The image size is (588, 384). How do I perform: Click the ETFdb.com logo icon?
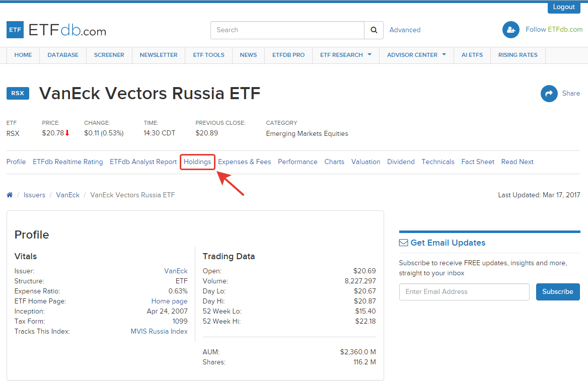pos(15,30)
